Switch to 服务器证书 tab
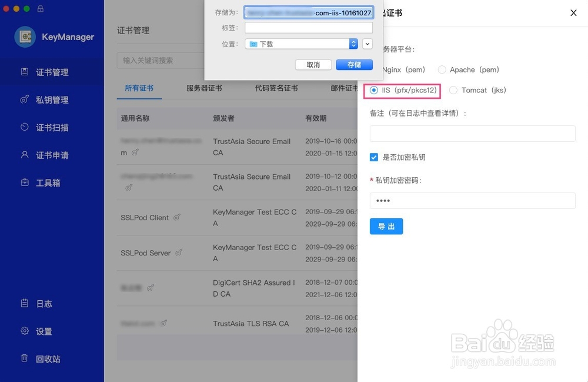 204,88
